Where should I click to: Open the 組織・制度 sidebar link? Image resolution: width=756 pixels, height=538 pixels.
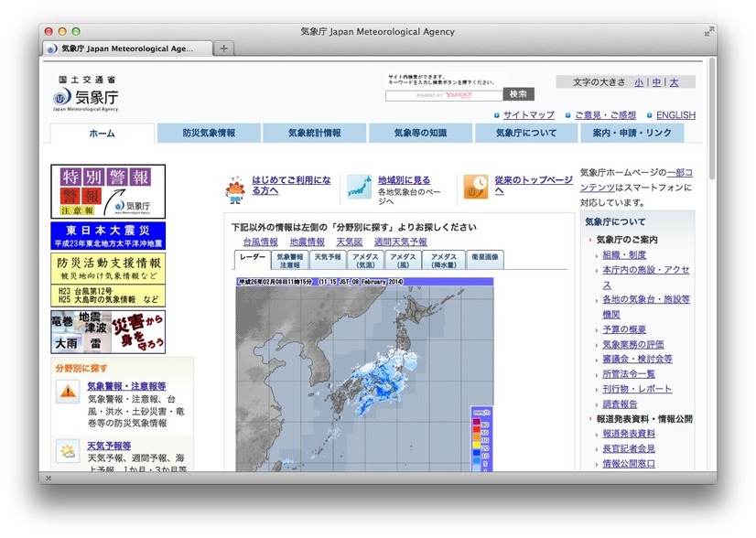click(624, 255)
